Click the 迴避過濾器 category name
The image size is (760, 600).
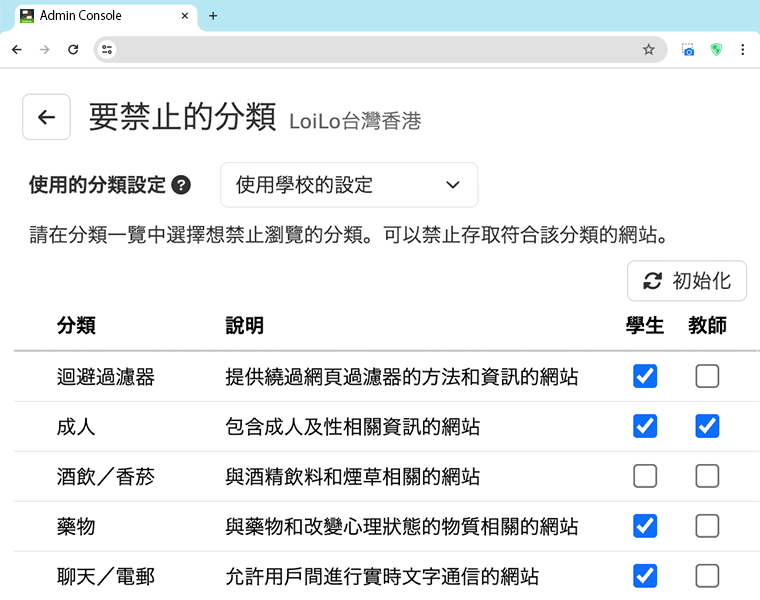pyautogui.click(x=106, y=377)
